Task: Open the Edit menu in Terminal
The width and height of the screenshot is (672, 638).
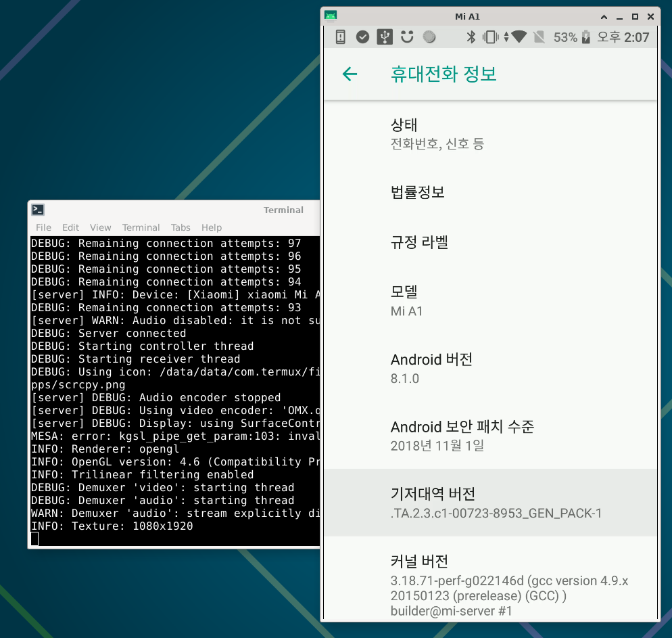Action: coord(71,227)
